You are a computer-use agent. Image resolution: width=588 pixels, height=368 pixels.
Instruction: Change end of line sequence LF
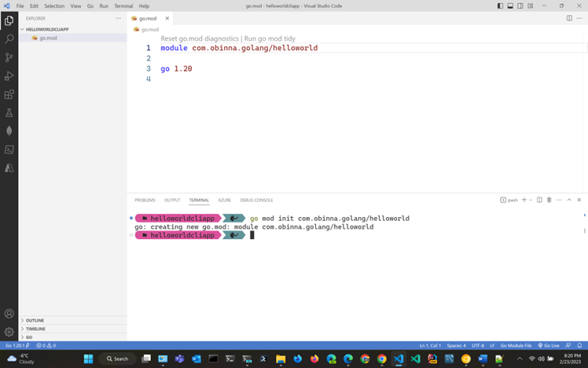pyautogui.click(x=492, y=345)
